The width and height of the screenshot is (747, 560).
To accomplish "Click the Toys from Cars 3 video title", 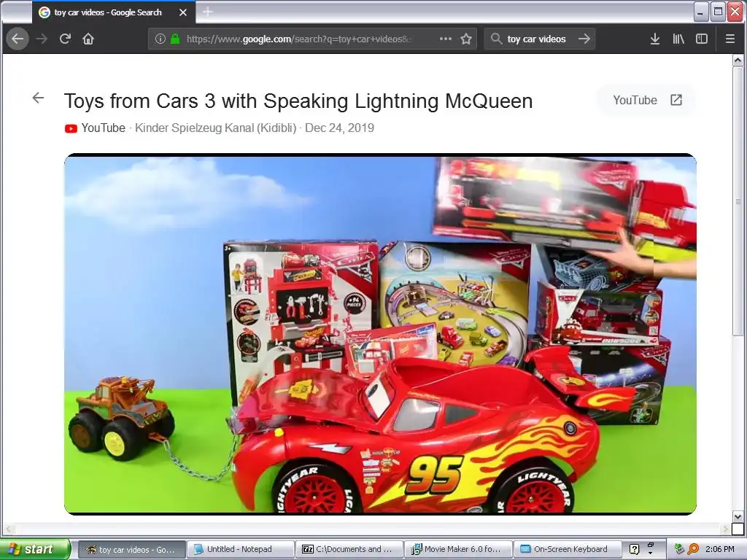I will 298,101.
